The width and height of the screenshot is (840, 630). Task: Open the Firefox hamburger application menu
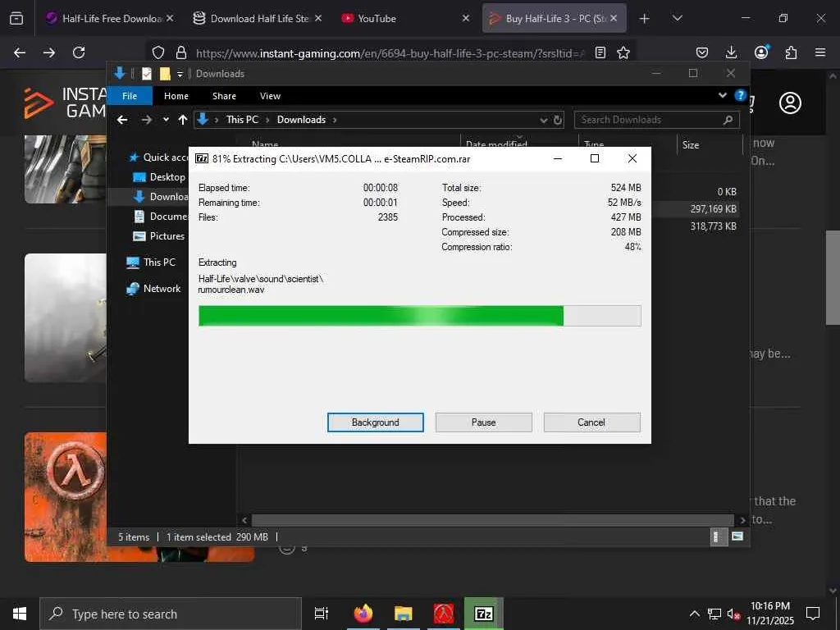tap(820, 52)
